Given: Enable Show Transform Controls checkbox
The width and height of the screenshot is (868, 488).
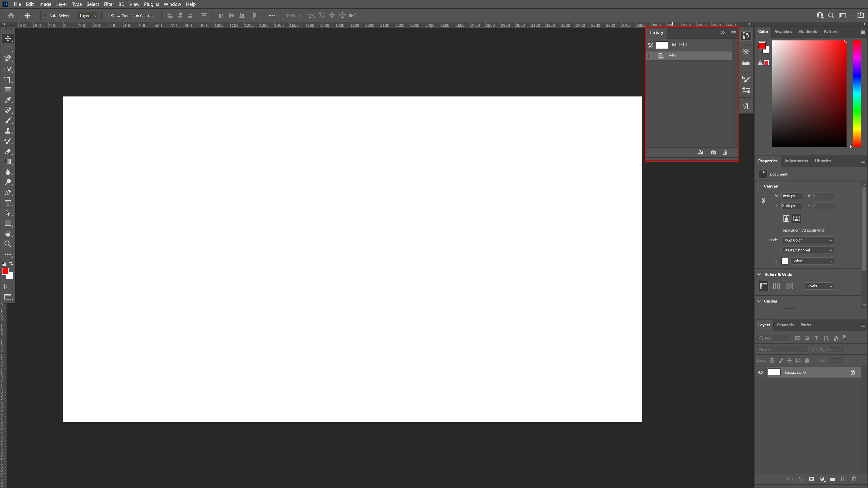Looking at the screenshot, I should click(107, 16).
